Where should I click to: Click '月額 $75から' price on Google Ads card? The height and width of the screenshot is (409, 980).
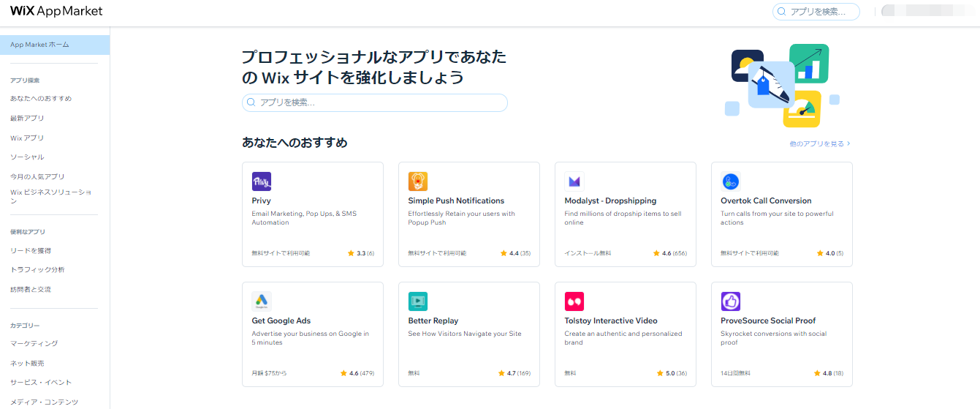[x=269, y=373]
